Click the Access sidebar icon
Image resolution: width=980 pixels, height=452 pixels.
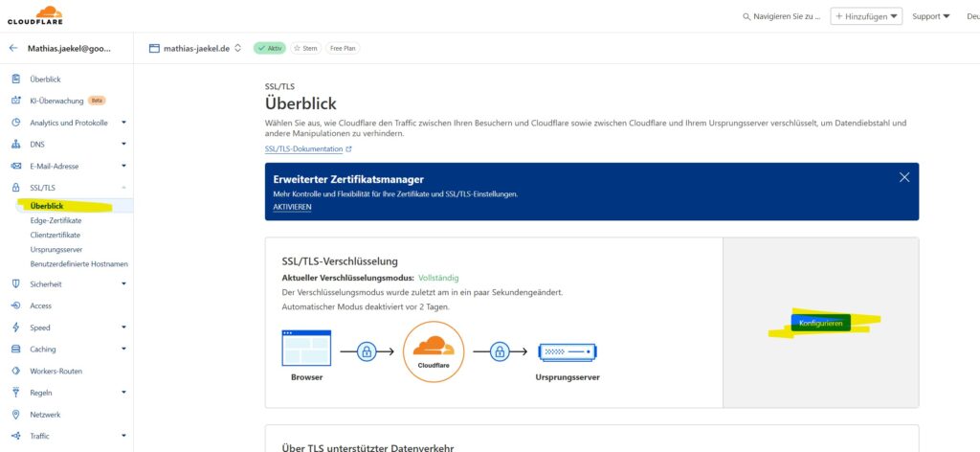click(15, 305)
